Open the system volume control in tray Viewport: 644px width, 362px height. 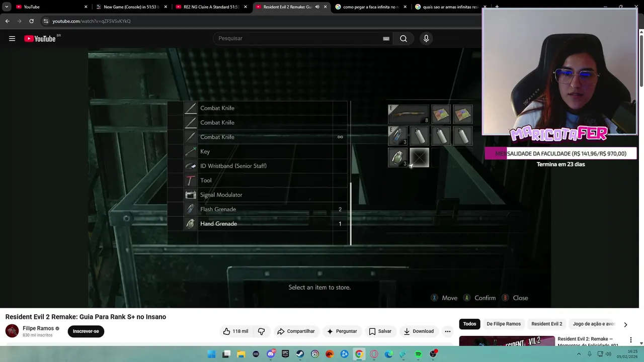click(x=608, y=354)
